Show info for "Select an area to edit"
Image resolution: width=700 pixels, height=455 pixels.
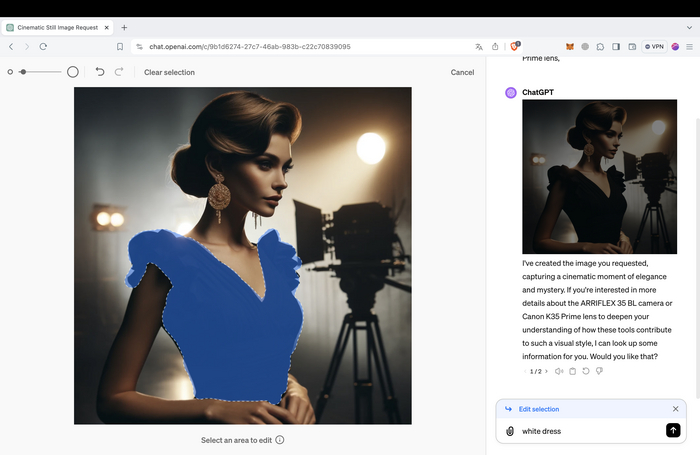(x=280, y=440)
